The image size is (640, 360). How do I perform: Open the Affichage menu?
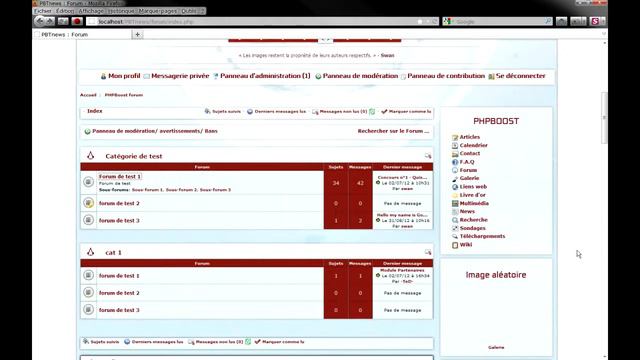coord(91,11)
